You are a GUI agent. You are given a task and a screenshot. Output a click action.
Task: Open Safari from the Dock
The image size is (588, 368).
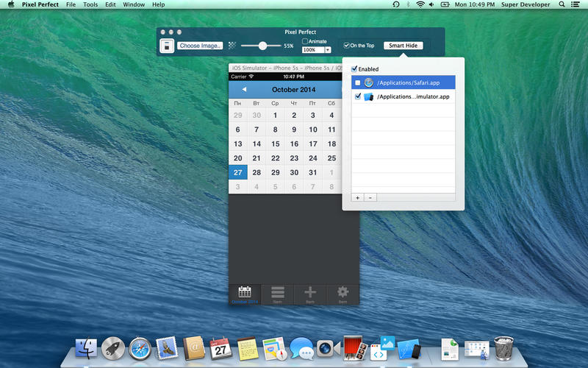140,347
